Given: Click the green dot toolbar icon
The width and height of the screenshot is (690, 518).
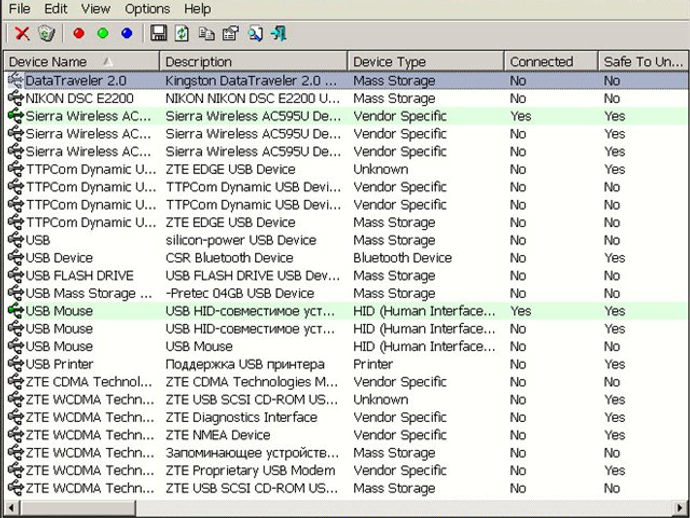Looking at the screenshot, I should point(103,33).
